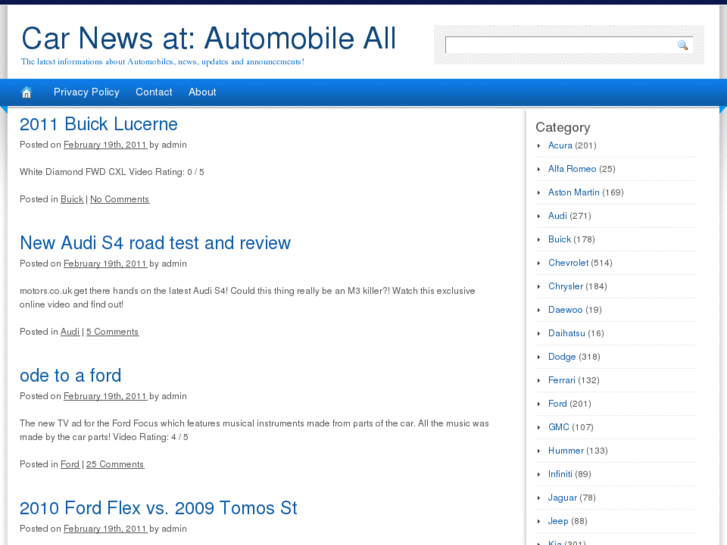Select Alfa Romeo in Category sidebar
This screenshot has width=727, height=545.
tap(572, 169)
